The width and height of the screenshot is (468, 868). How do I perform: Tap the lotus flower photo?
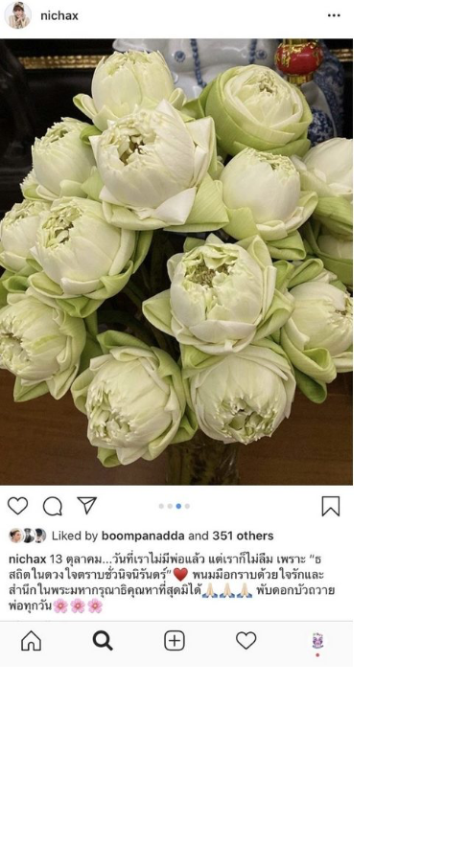pos(176,262)
